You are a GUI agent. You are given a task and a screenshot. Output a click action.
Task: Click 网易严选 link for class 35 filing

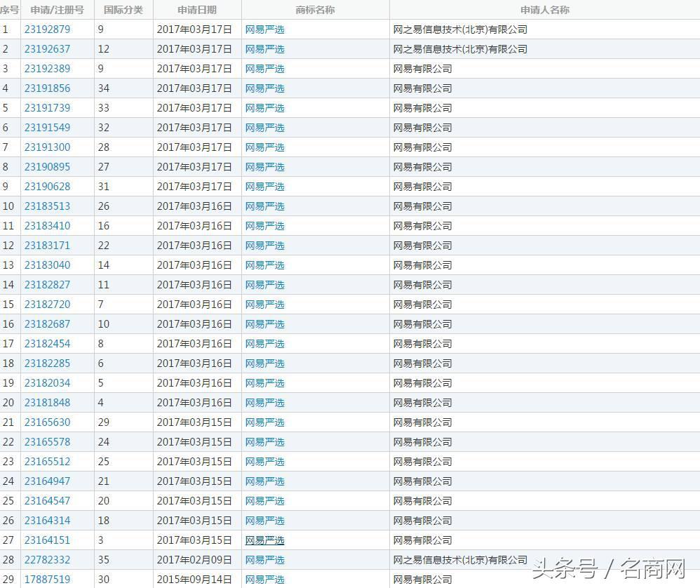265,560
